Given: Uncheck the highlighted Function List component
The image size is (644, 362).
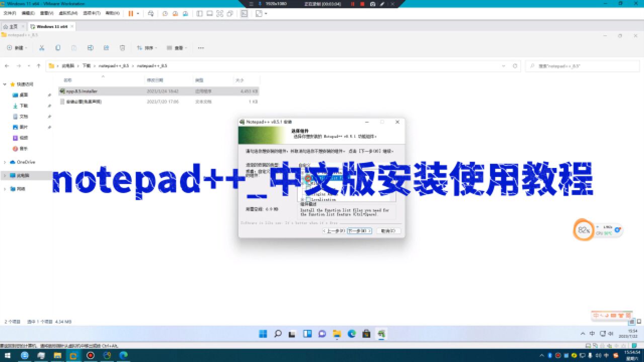Looking at the screenshot, I should point(309,179).
